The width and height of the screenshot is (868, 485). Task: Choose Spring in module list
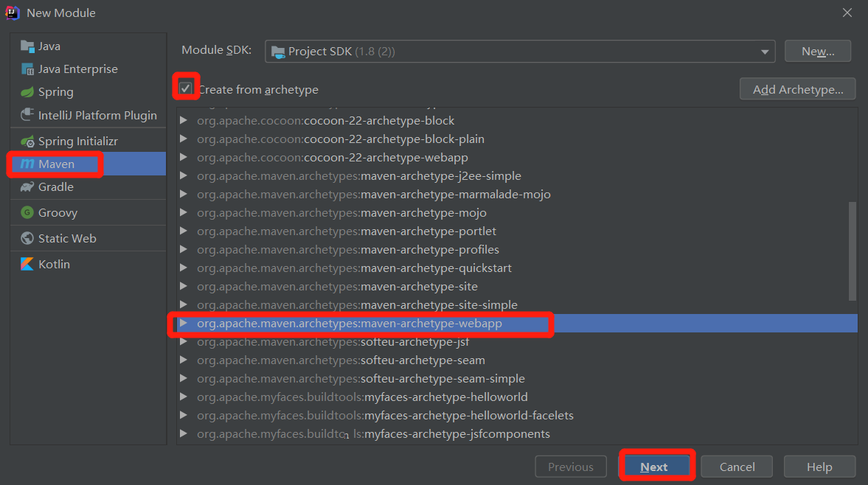point(88,92)
